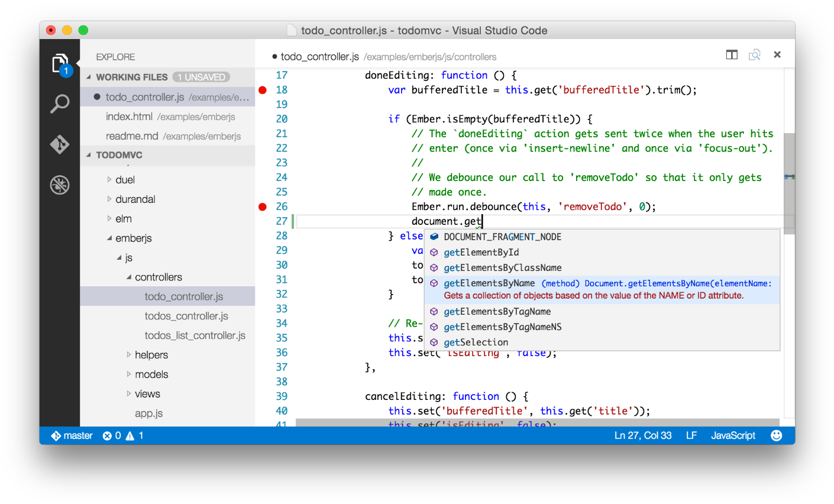Collapse the emberjs folder
834x504 pixels.
point(109,238)
